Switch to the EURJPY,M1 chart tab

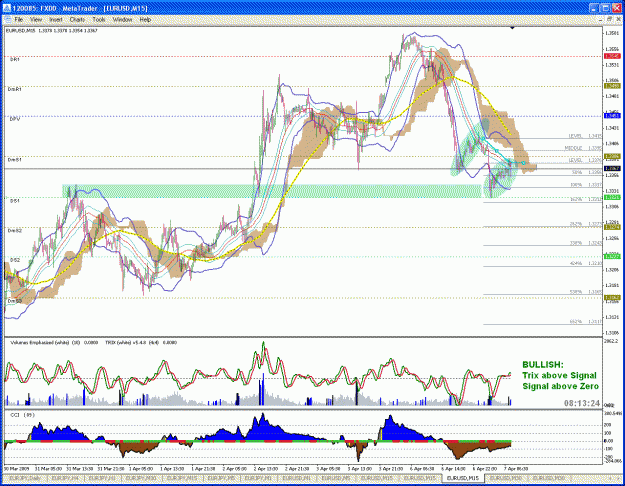258,478
